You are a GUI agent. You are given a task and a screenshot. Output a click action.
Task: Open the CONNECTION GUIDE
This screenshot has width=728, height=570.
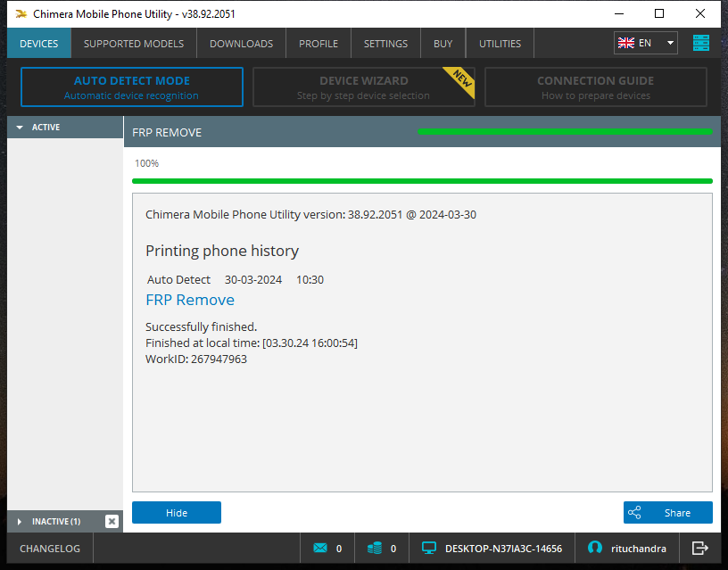pos(596,87)
